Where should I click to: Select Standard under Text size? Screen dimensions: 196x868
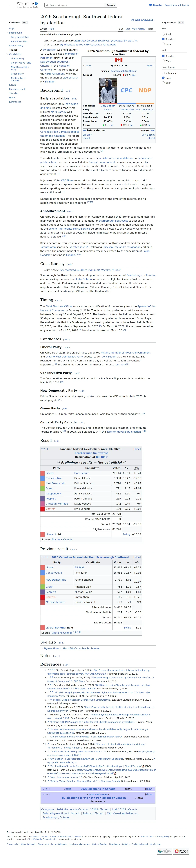[x=163, y=39]
